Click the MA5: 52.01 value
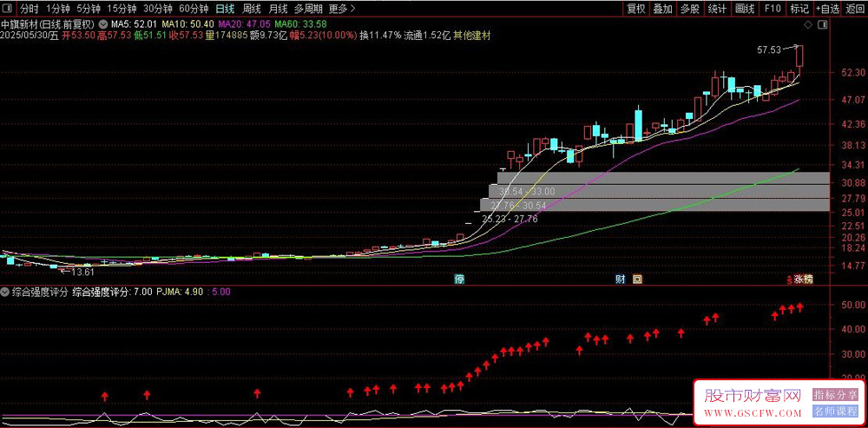The width and height of the screenshot is (868, 428). click(134, 24)
